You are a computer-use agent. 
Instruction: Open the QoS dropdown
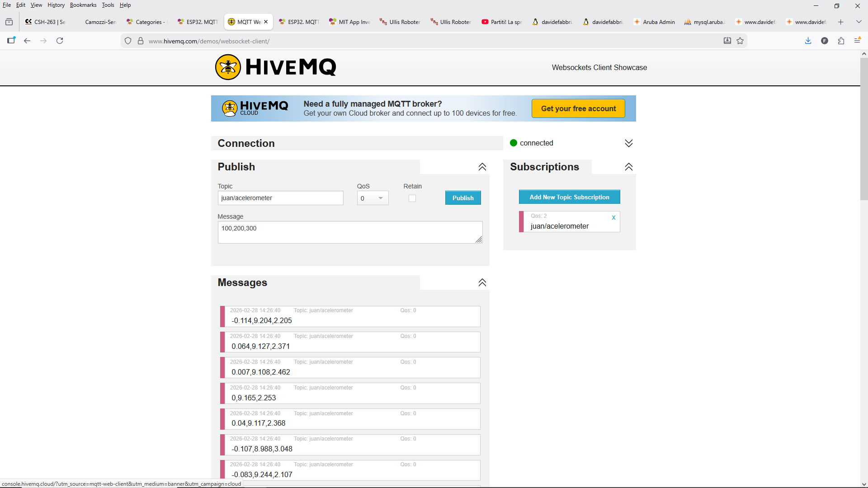point(373,198)
